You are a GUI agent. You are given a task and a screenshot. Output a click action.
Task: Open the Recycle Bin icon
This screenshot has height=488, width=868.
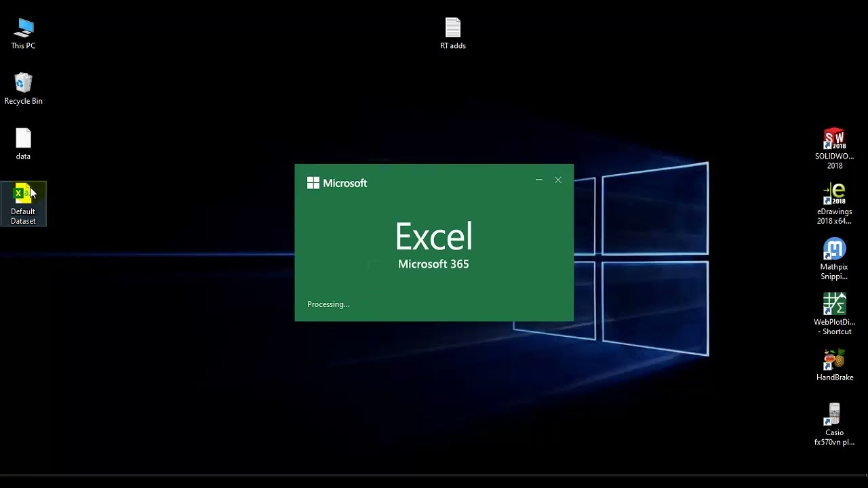point(23,89)
